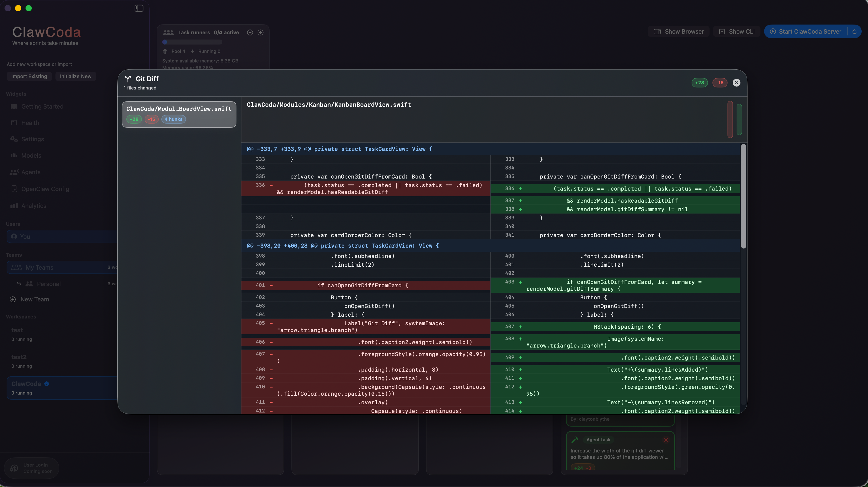
Task: Click Initialize New workspace
Action: [75, 76]
